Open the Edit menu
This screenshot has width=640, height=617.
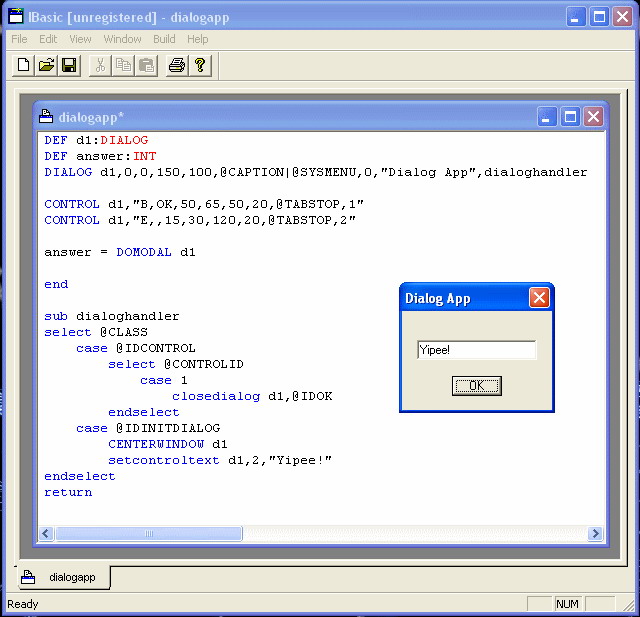48,39
